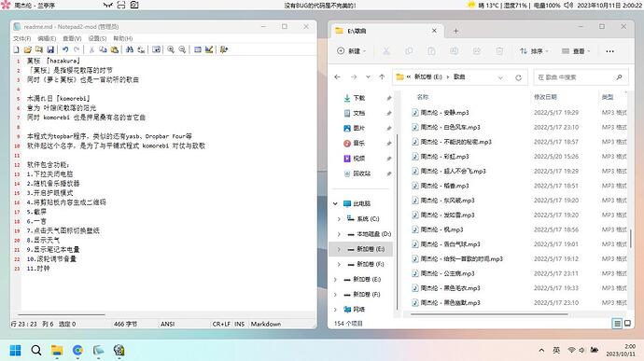
Task: Click the Customize Schemes icon in Notepad2 toolbar
Action: (209, 49)
